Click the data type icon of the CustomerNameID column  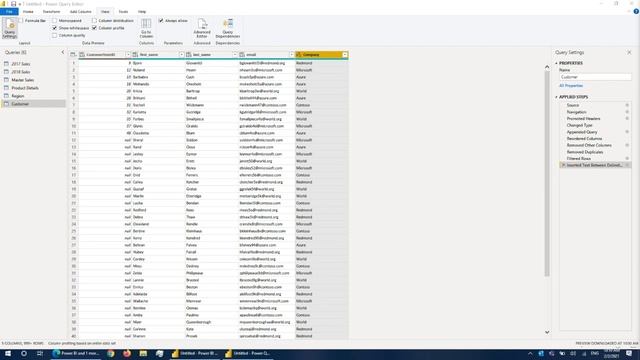pos(82,55)
